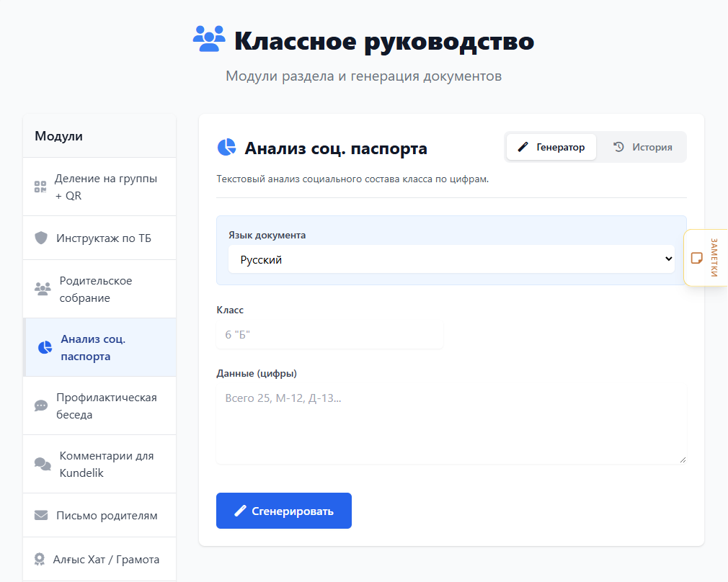Open Комментарии для Kundelik module

99,464
